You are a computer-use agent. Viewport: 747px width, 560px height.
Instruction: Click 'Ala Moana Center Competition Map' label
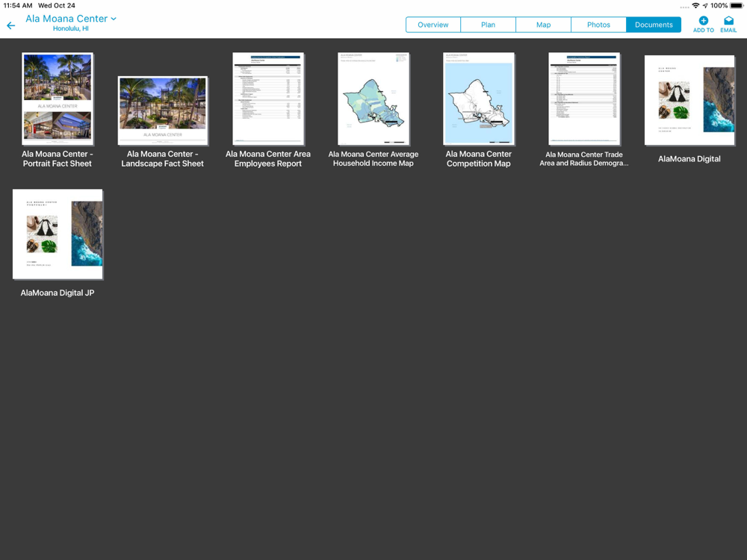479,158
